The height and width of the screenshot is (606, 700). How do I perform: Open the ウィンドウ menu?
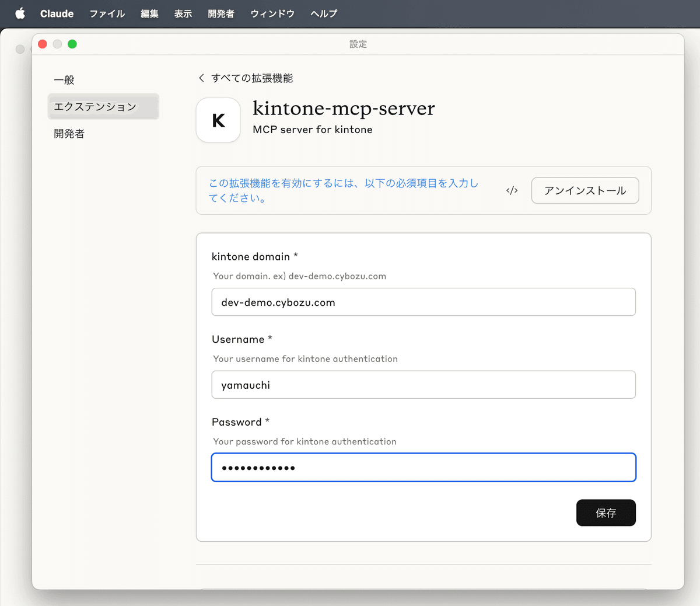(272, 13)
